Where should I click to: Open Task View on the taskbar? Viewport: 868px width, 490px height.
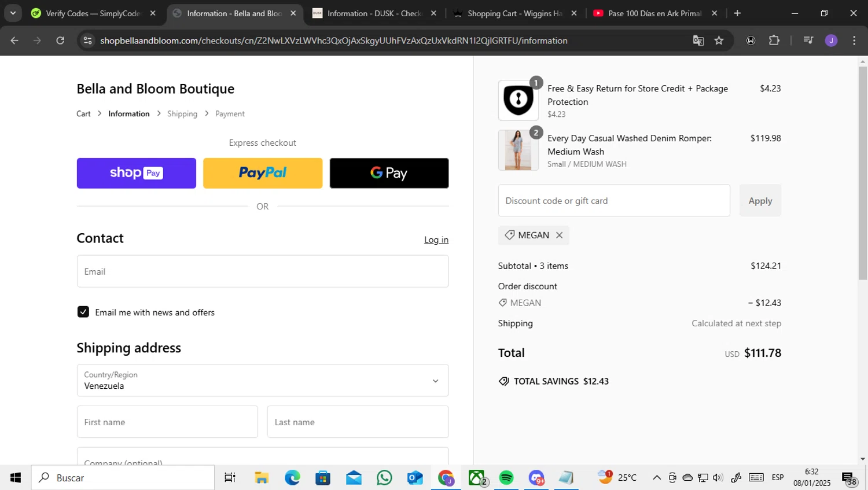[230, 478]
